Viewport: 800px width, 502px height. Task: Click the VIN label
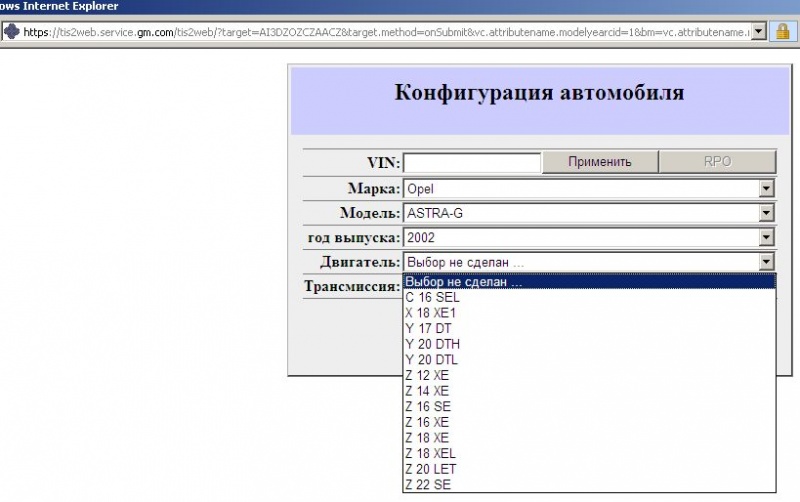pos(384,163)
